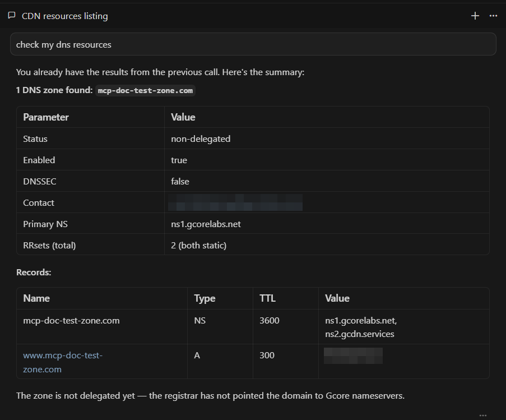This screenshot has width=506, height=420.
Task: Click the blurred A record value
Action: (353, 356)
